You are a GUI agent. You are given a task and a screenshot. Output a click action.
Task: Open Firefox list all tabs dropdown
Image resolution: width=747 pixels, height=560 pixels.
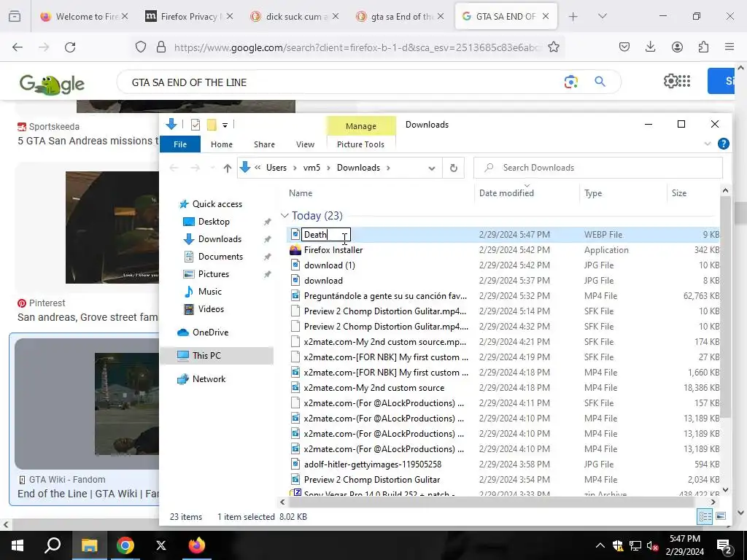pos(602,16)
